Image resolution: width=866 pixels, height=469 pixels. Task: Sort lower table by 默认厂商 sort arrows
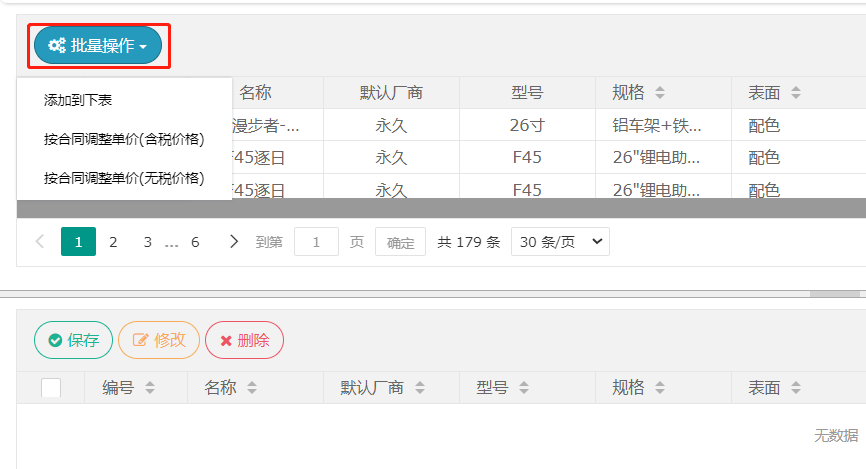pyautogui.click(x=420, y=388)
